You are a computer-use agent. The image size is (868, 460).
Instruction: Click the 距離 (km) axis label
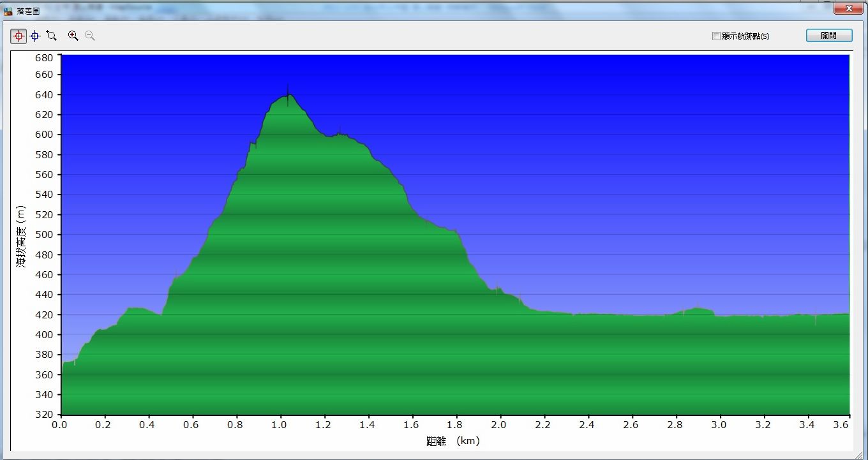coord(453,441)
